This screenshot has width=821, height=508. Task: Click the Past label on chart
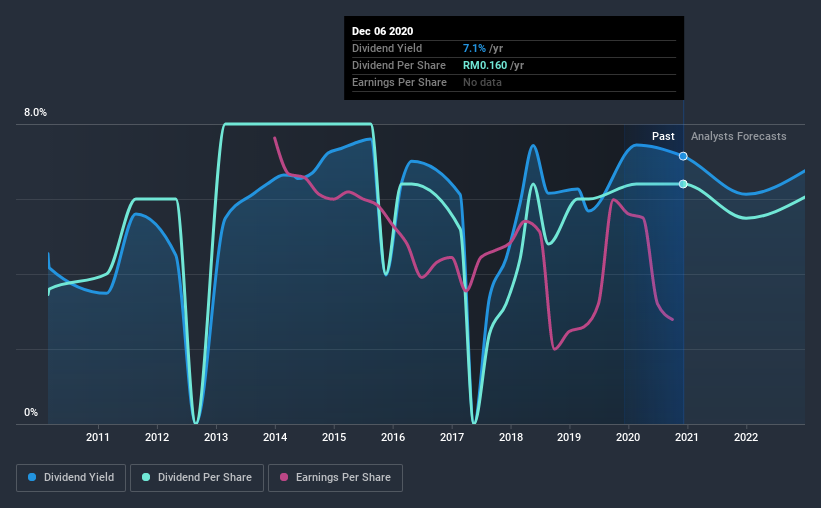[663, 136]
